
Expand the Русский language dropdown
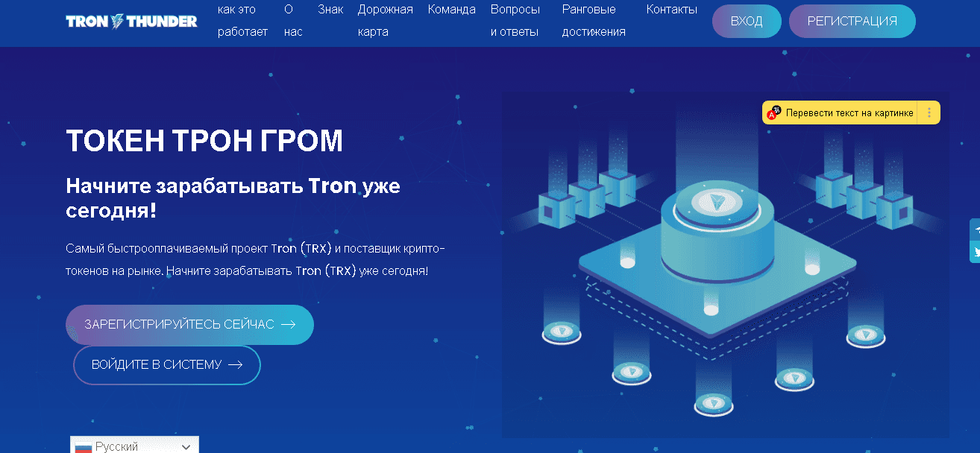coord(186,447)
